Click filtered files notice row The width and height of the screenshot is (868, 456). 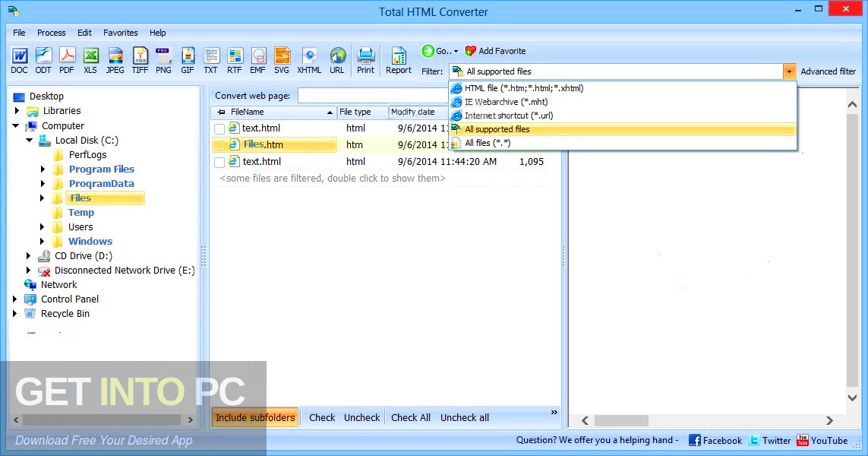[333, 179]
